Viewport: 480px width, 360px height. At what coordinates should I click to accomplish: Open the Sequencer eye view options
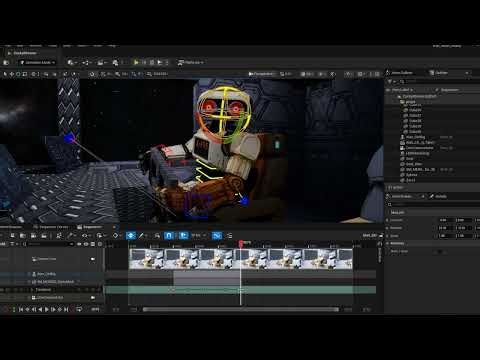coord(86,236)
